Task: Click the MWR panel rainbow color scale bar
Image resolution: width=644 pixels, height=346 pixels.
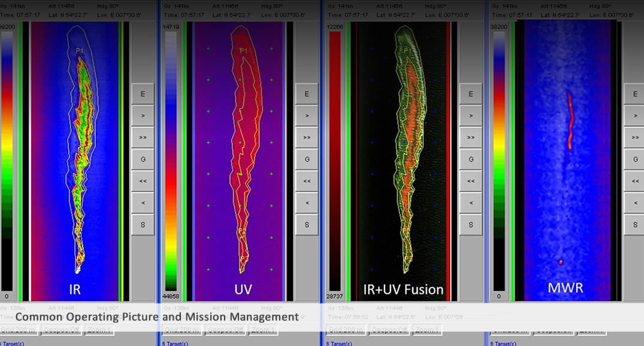Action: coord(498,161)
